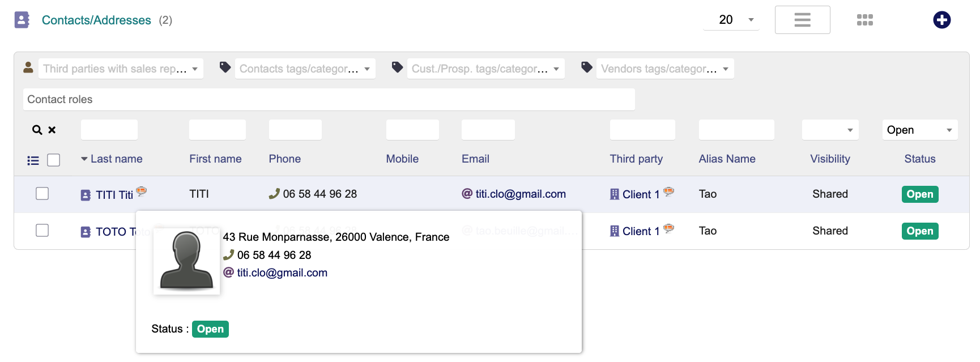The width and height of the screenshot is (980, 362).
Task: Switch to list view layout icon
Action: tap(802, 20)
